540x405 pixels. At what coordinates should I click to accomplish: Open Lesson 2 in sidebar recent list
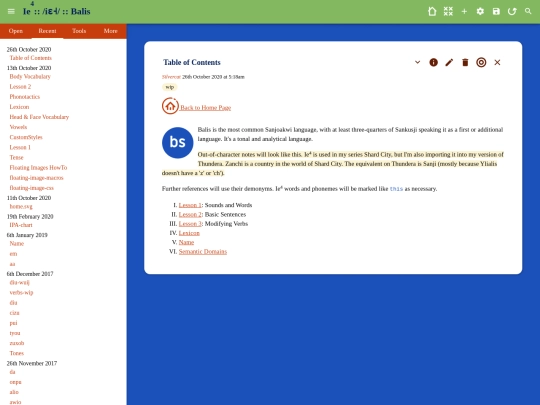pos(20,87)
